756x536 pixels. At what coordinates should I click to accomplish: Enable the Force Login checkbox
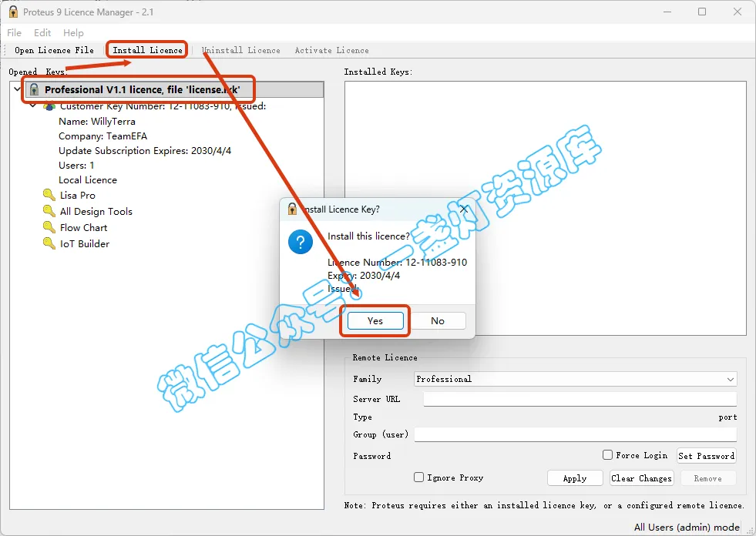(x=607, y=455)
